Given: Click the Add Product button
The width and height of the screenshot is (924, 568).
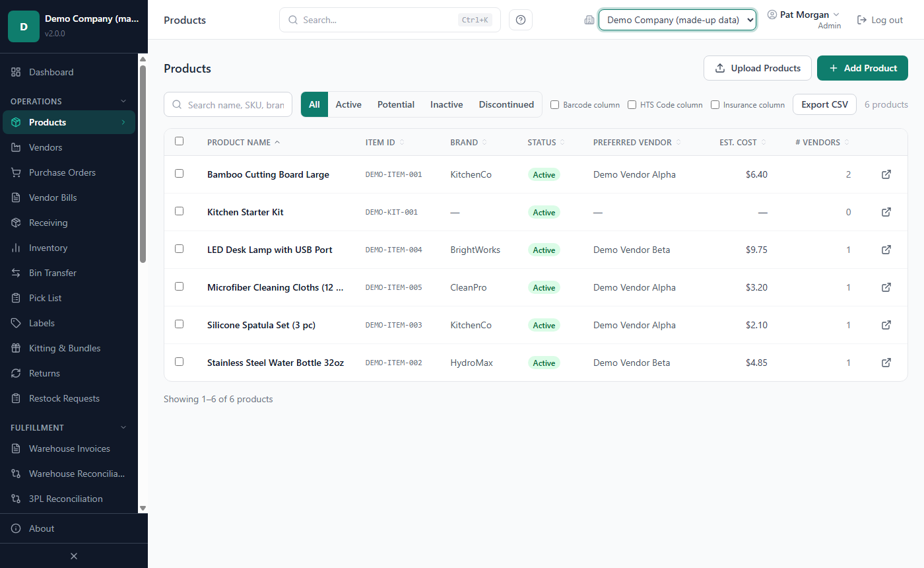Looking at the screenshot, I should [863, 68].
